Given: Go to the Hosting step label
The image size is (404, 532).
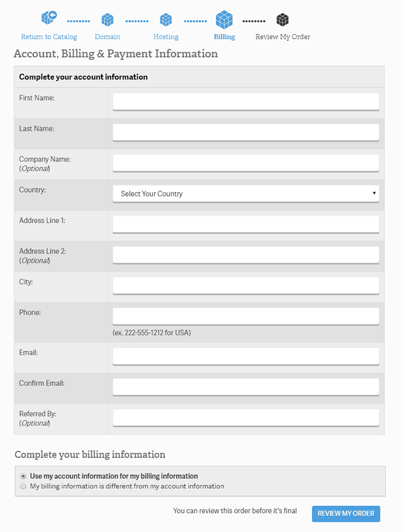Looking at the screenshot, I should click(x=166, y=37).
